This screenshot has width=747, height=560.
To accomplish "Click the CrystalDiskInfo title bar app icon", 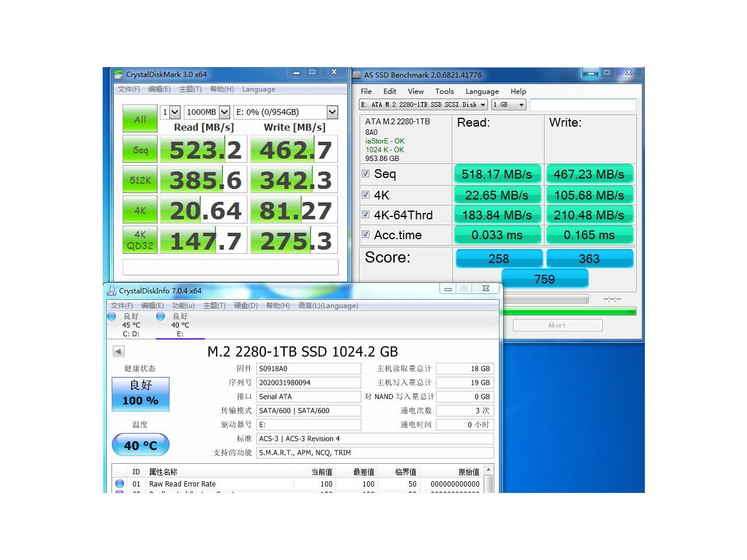I will (x=111, y=290).
